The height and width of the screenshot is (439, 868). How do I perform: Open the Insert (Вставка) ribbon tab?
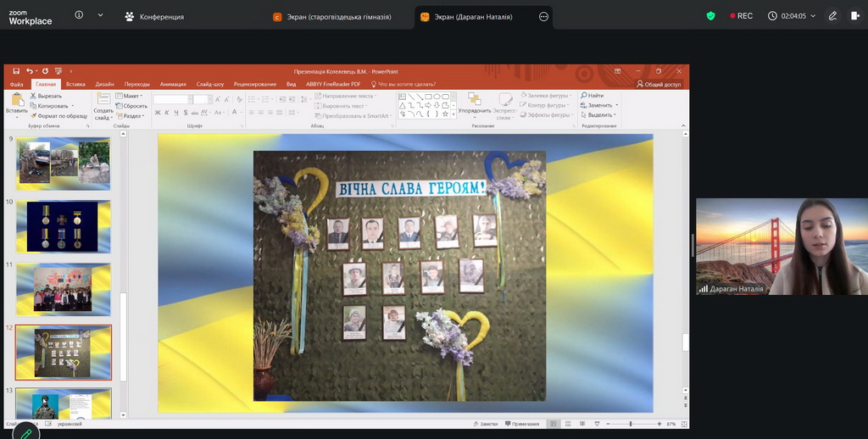coord(75,84)
